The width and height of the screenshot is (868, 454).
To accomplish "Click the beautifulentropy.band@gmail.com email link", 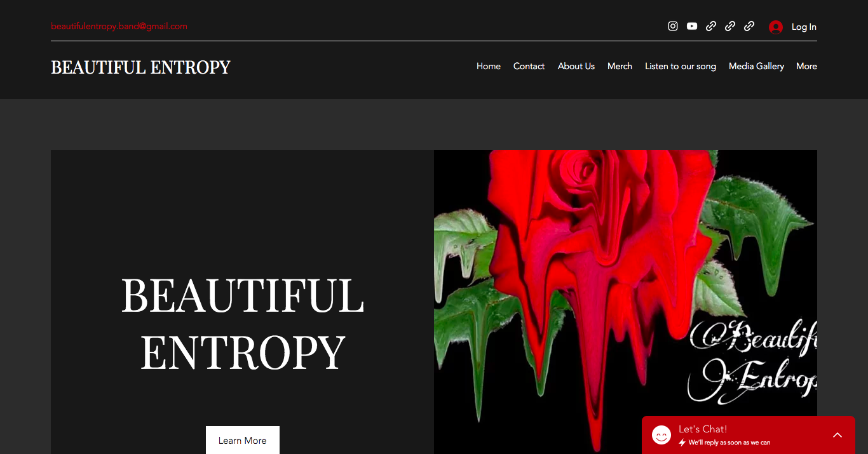I will [x=119, y=26].
